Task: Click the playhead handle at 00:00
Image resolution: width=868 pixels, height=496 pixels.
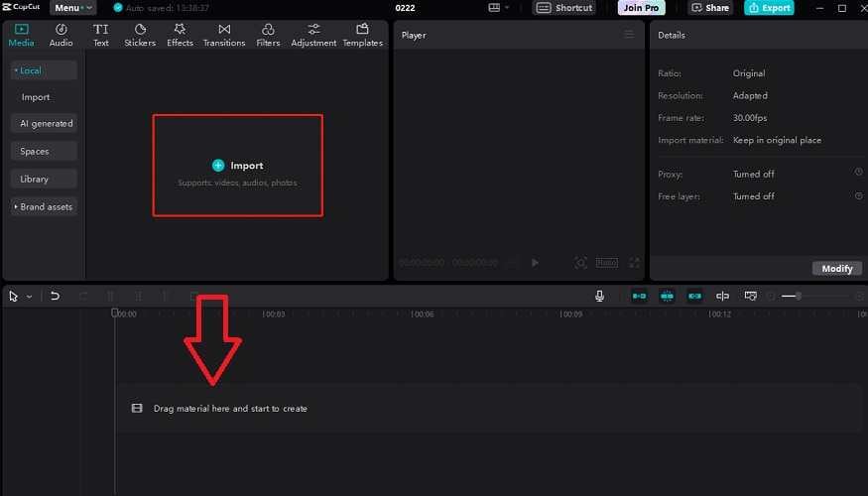Action: pyautogui.click(x=115, y=312)
